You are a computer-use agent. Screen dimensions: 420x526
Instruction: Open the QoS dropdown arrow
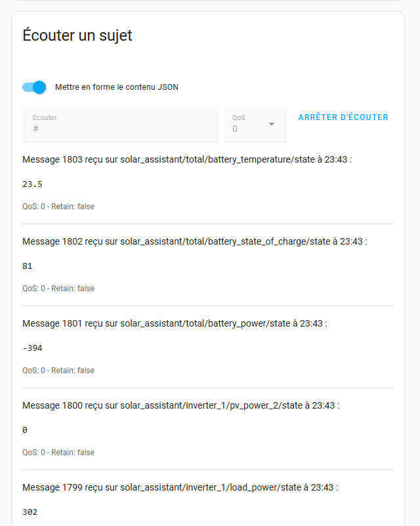click(271, 124)
